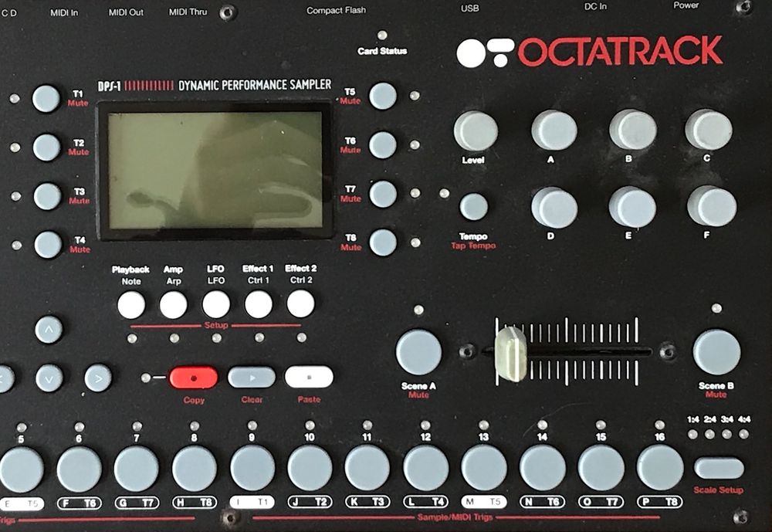The image size is (772, 532).
Task: Open the Effect 1 page
Action: click(x=257, y=303)
